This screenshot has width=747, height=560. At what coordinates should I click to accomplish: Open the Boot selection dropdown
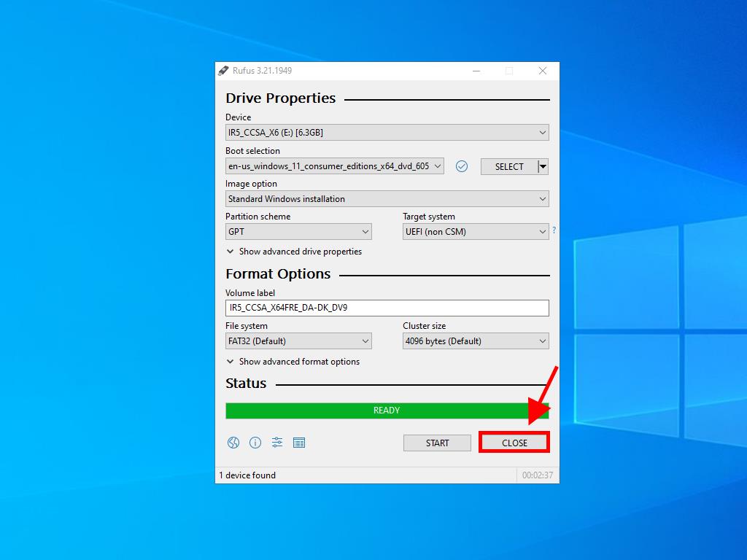coord(334,166)
